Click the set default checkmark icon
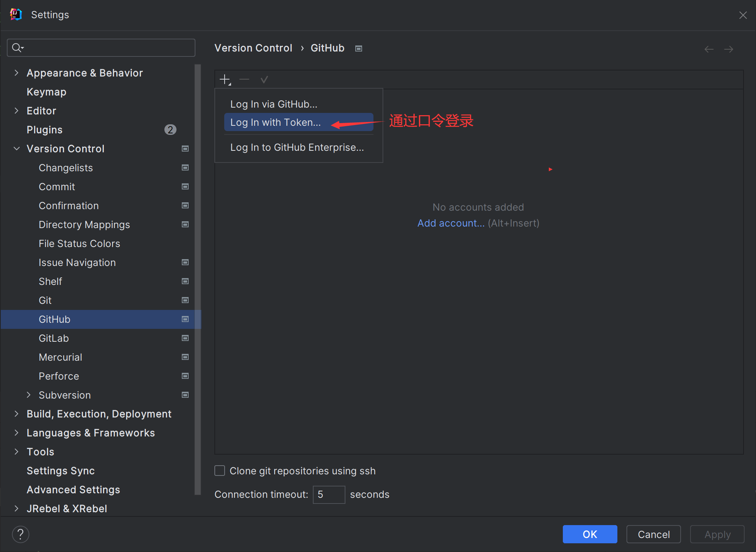The image size is (756, 552). [264, 80]
